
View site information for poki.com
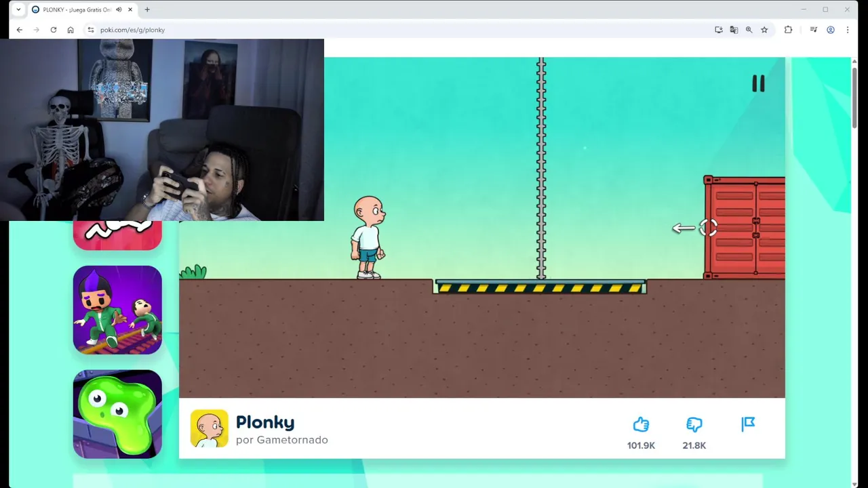[x=90, y=30]
